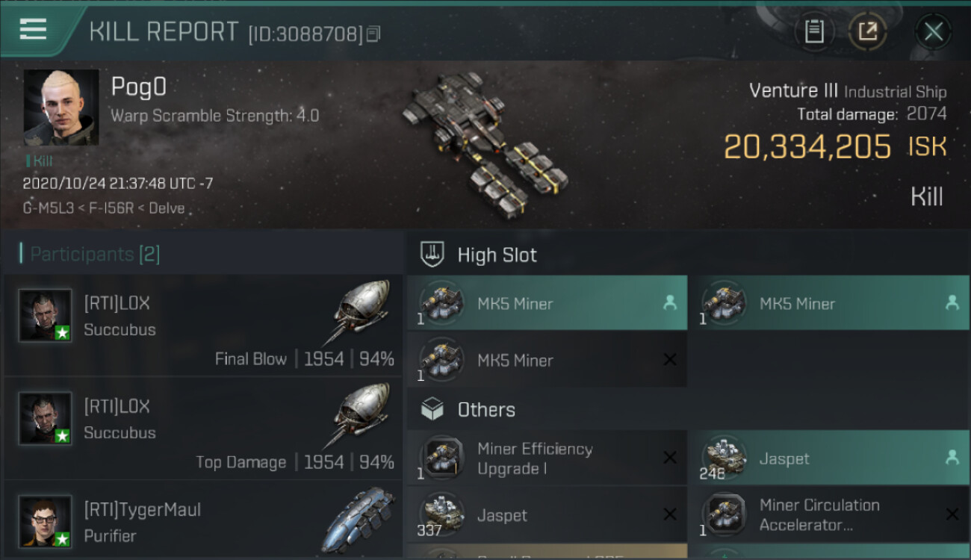Select the Jaspet stack of 248

pyautogui.click(x=829, y=458)
